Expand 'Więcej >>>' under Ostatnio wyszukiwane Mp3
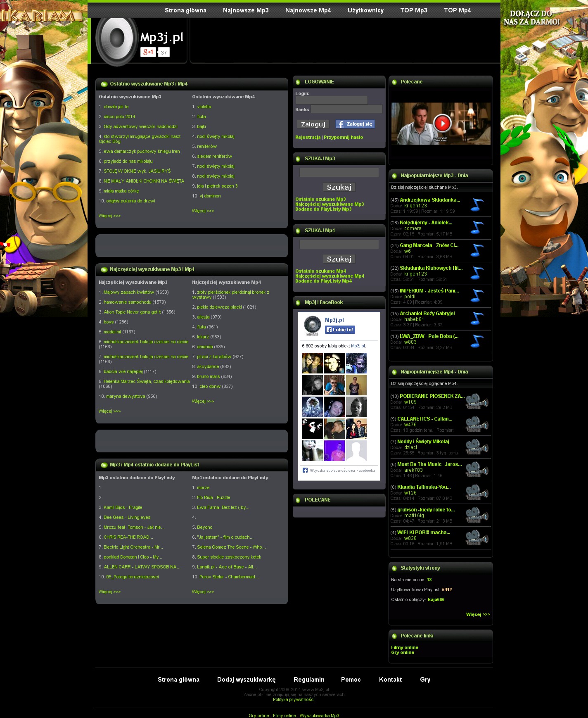The height and width of the screenshot is (718, 588). (109, 216)
